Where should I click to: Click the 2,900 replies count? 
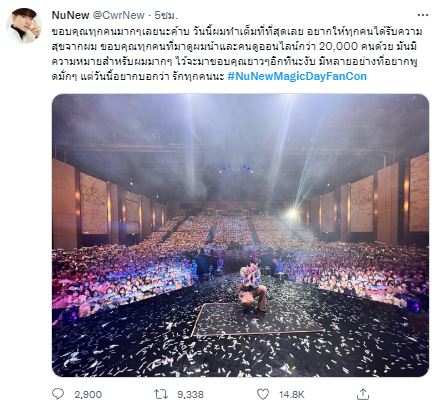tap(88, 395)
